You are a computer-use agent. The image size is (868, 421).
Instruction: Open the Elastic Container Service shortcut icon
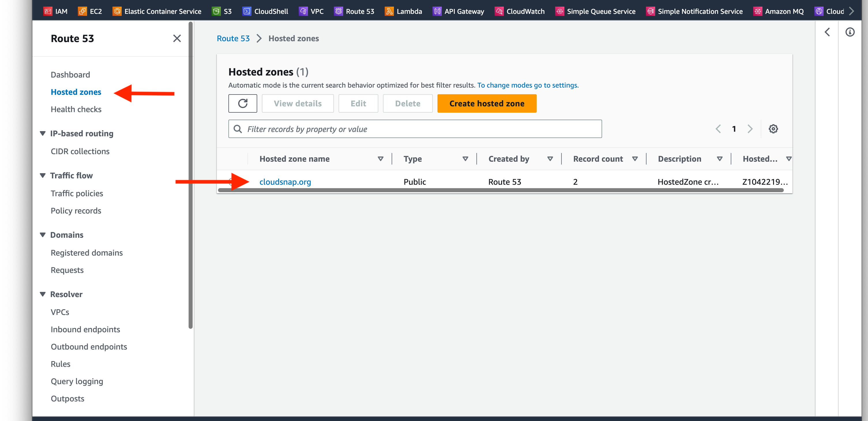coord(117,11)
